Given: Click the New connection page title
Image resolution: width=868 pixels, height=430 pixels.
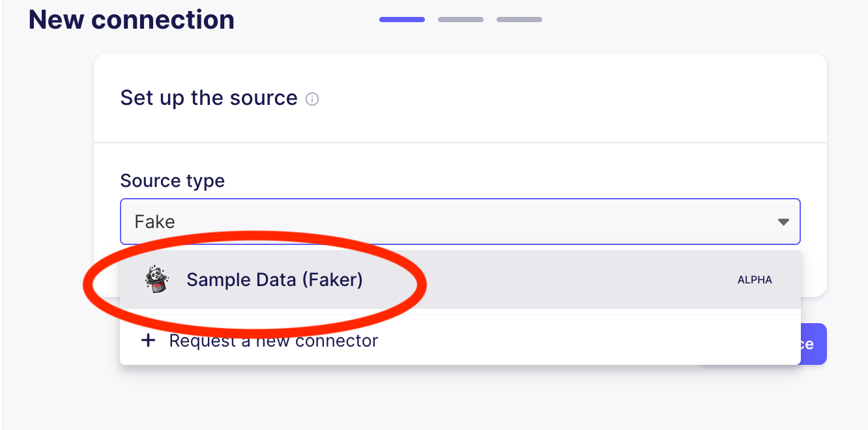Looking at the screenshot, I should (x=130, y=20).
